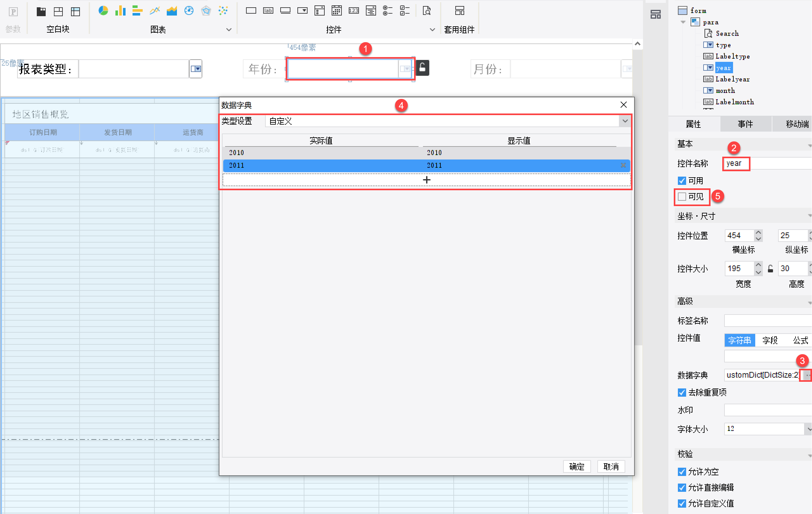Switch to the 事件 tab

(x=745, y=124)
